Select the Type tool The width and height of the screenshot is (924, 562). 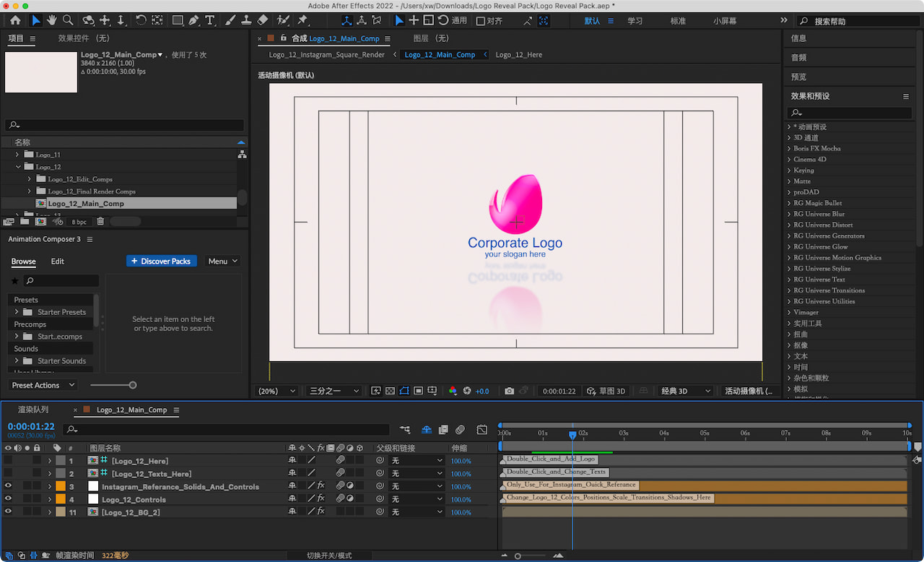click(210, 20)
